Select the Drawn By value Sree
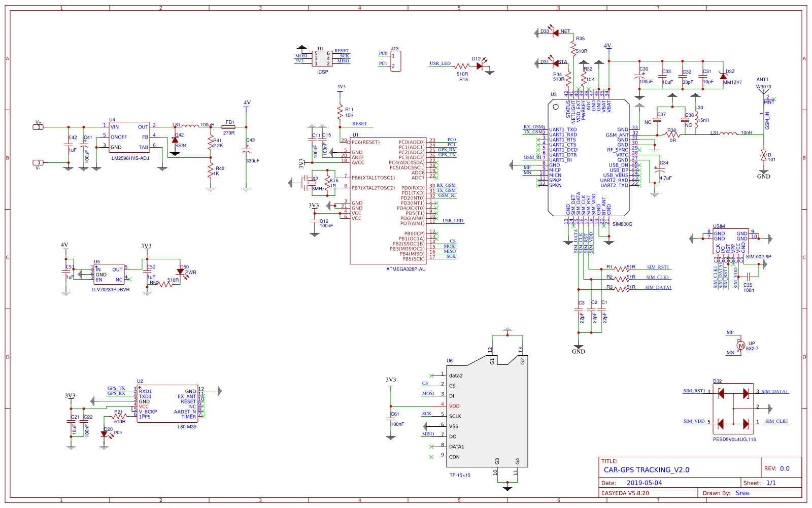Viewport: 812px width, 508px height. coord(743,493)
